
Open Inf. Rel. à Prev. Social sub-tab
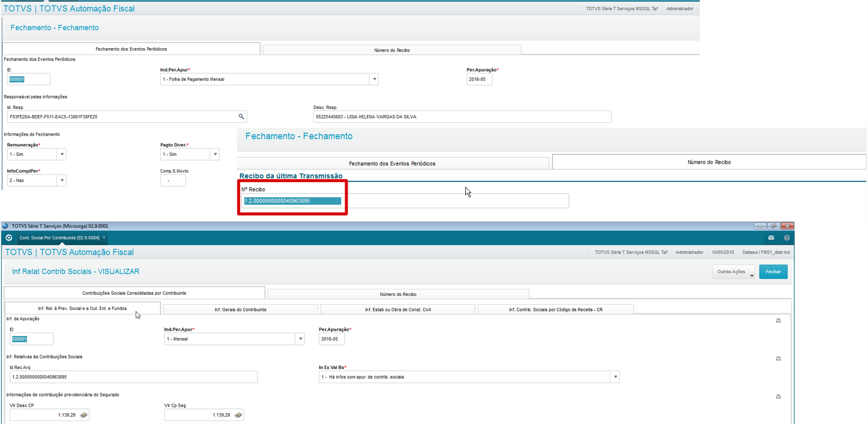(x=83, y=309)
